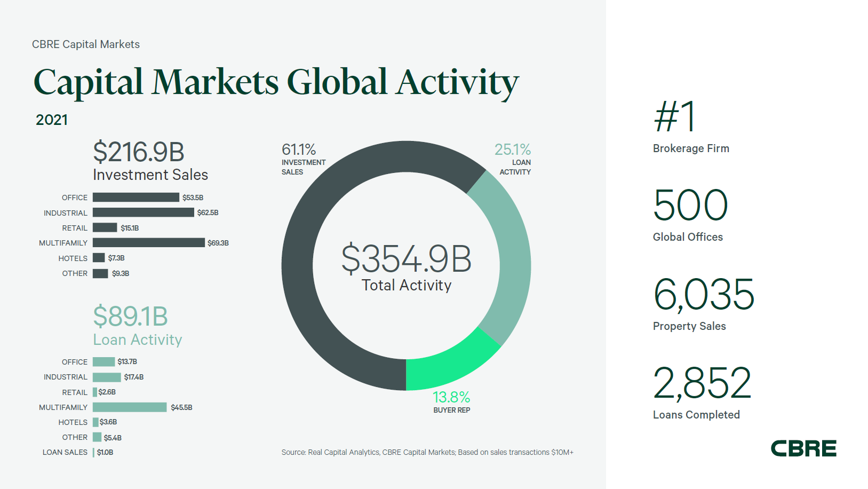Click the investment sales Retail bar, $15.1B
This screenshot has width=868, height=489.
point(105,227)
